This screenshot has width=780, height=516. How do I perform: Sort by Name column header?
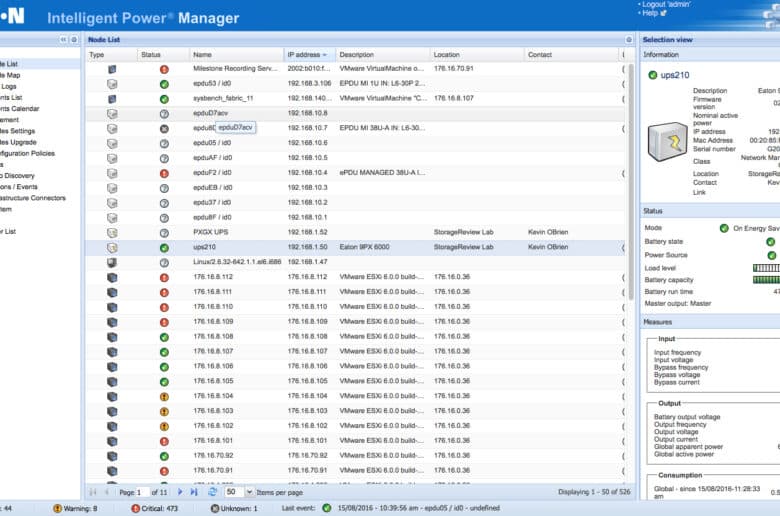pyautogui.click(x=236, y=55)
